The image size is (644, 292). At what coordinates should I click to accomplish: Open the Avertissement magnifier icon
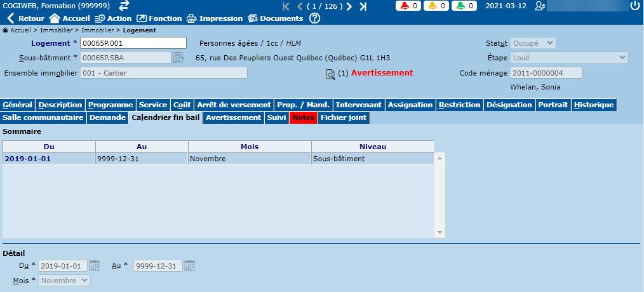click(330, 74)
